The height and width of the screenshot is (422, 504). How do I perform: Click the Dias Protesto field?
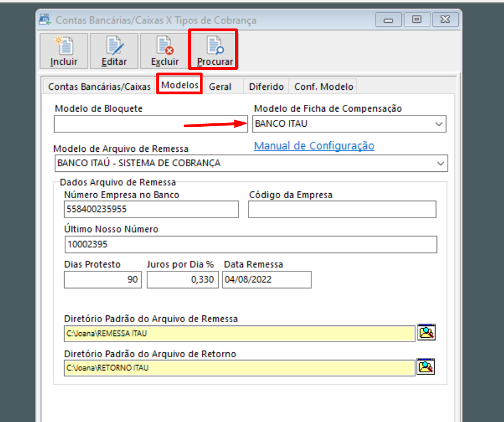coord(103,279)
